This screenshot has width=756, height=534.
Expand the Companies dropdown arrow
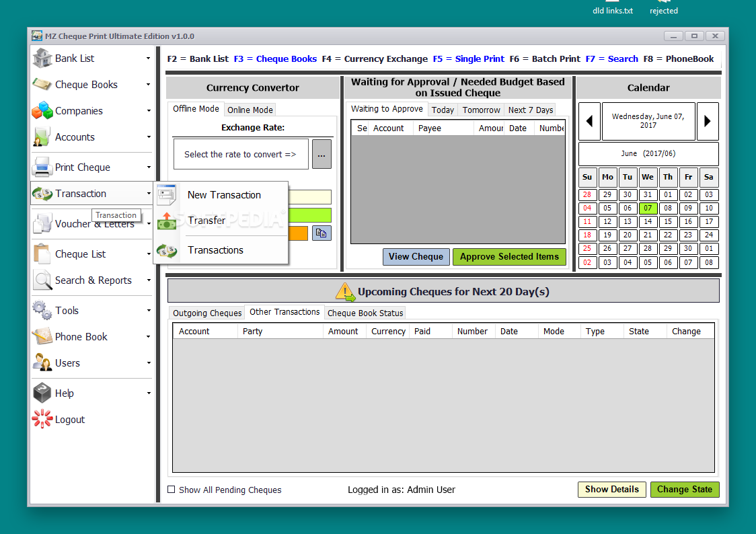coord(149,110)
